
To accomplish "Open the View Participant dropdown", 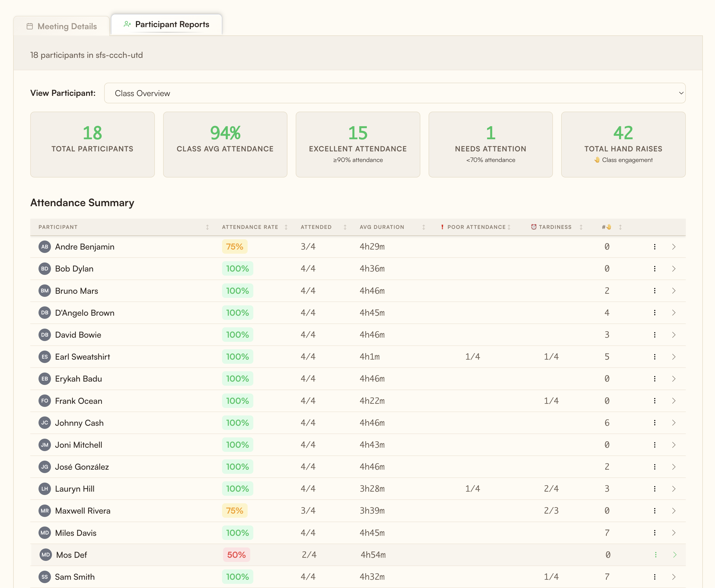I will [395, 93].
